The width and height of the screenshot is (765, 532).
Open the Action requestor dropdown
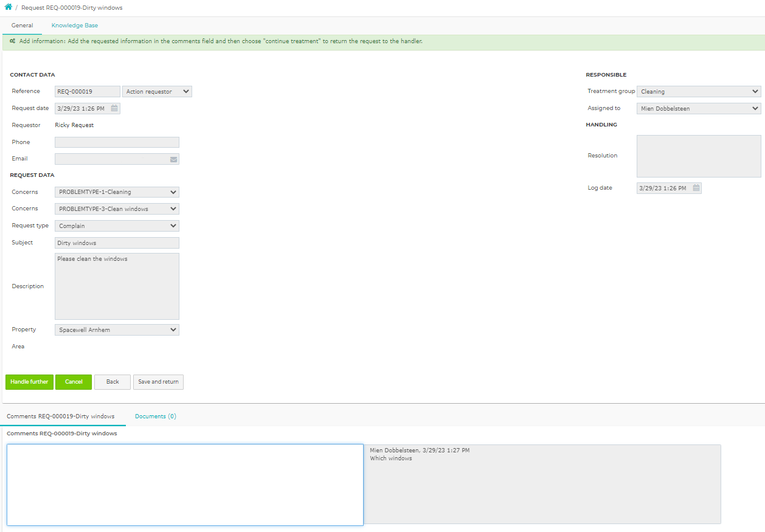pyautogui.click(x=157, y=92)
